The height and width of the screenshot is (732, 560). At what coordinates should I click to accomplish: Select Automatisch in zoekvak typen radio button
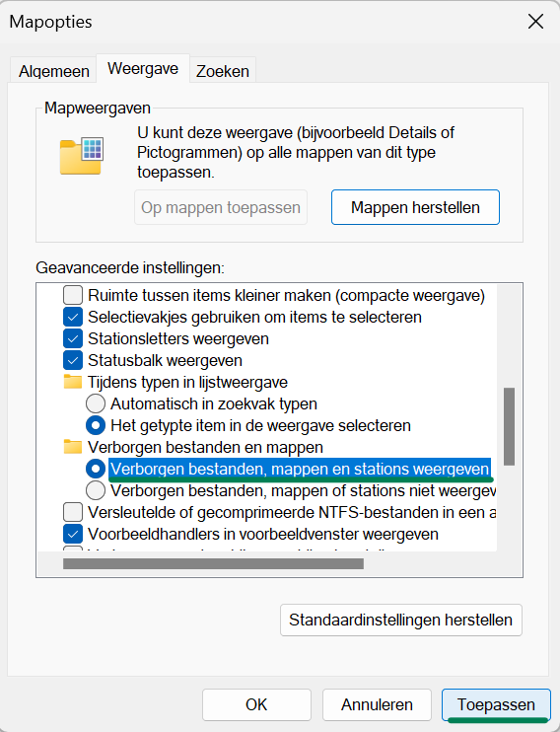(x=96, y=403)
